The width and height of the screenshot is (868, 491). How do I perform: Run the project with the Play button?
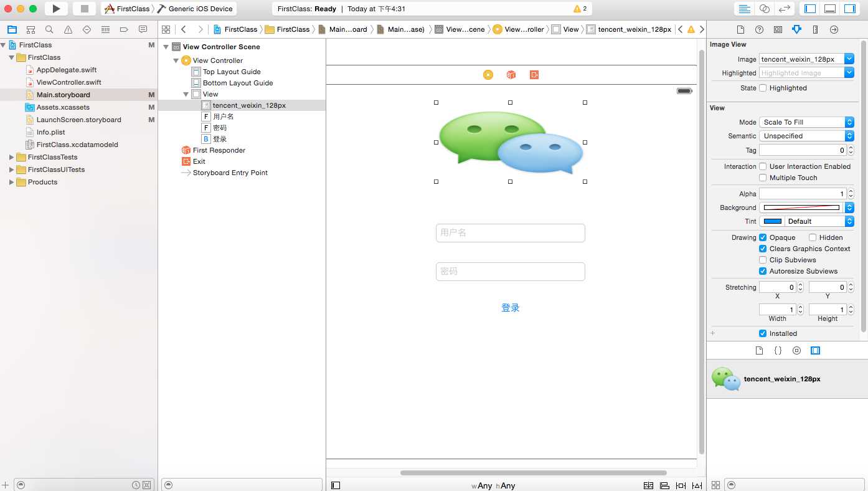point(56,9)
